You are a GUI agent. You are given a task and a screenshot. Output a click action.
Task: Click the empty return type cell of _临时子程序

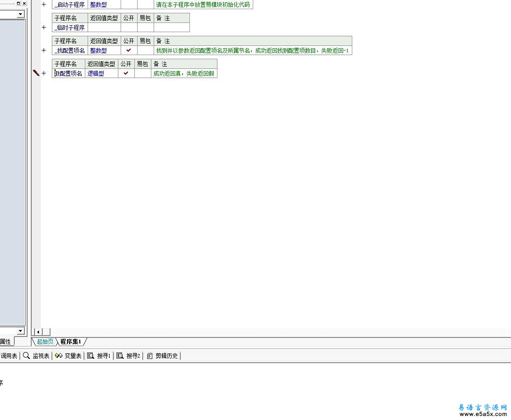pos(104,28)
